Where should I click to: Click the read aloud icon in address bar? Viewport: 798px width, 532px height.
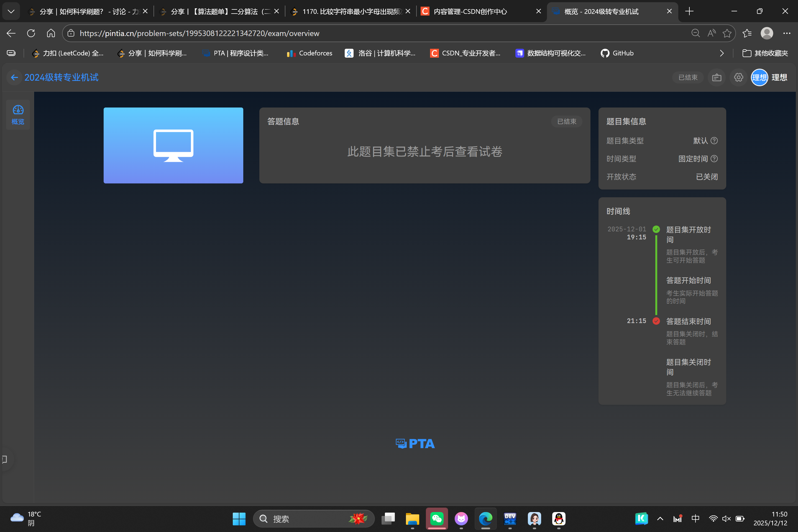[711, 33]
